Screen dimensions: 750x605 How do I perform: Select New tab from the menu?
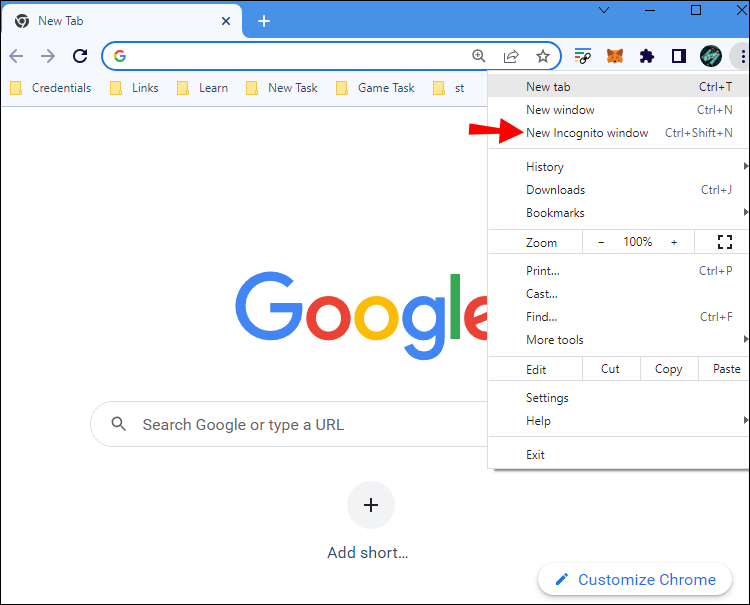(x=619, y=87)
